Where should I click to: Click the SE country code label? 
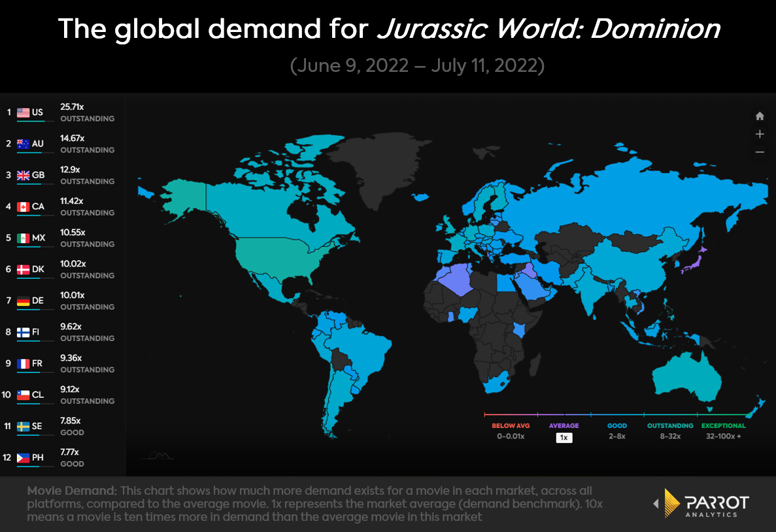click(x=37, y=427)
